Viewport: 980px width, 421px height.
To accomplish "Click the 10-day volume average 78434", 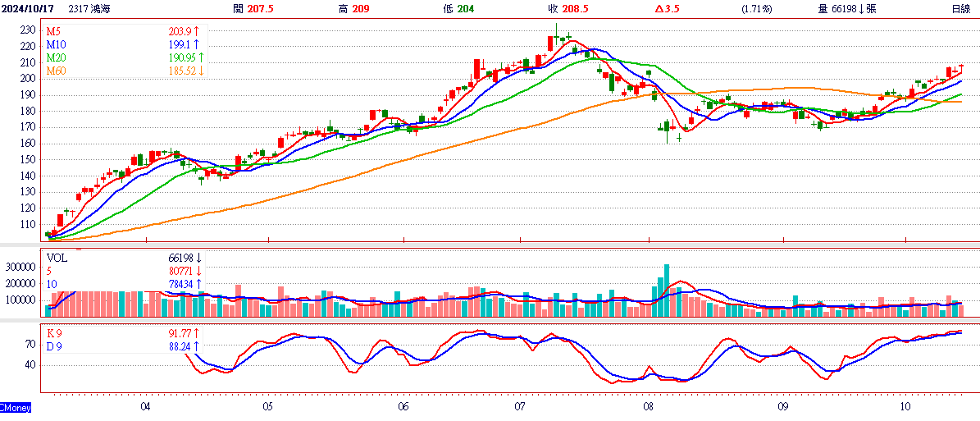I will pyautogui.click(x=181, y=285).
